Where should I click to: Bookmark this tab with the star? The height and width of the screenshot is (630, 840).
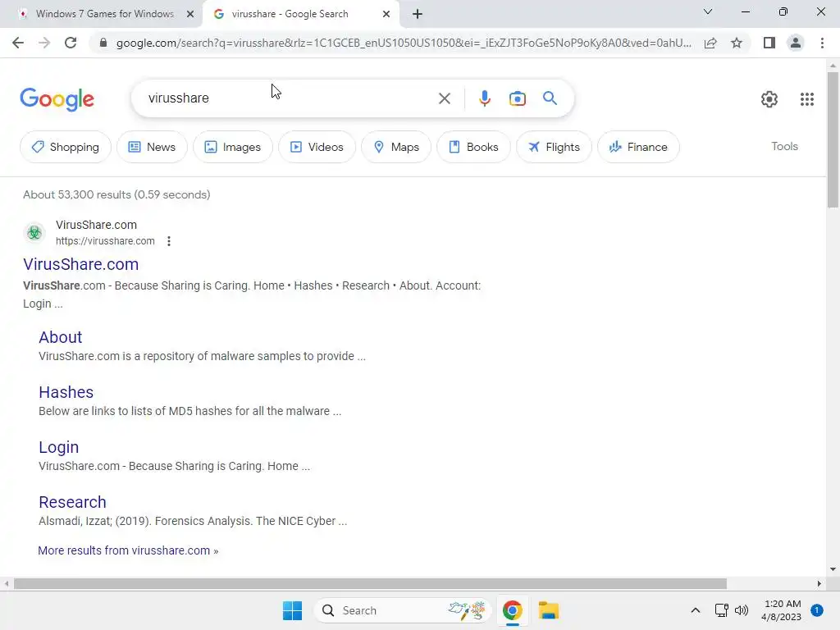pyautogui.click(x=737, y=43)
